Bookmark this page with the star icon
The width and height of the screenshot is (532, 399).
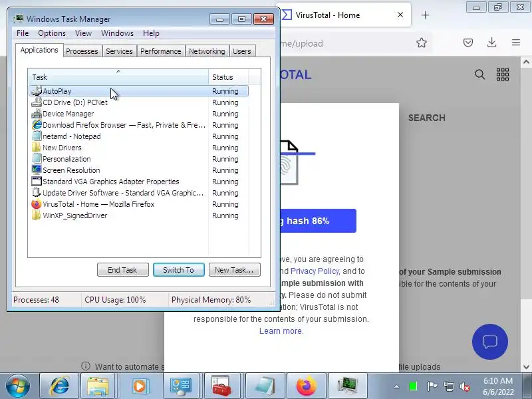tap(422, 43)
